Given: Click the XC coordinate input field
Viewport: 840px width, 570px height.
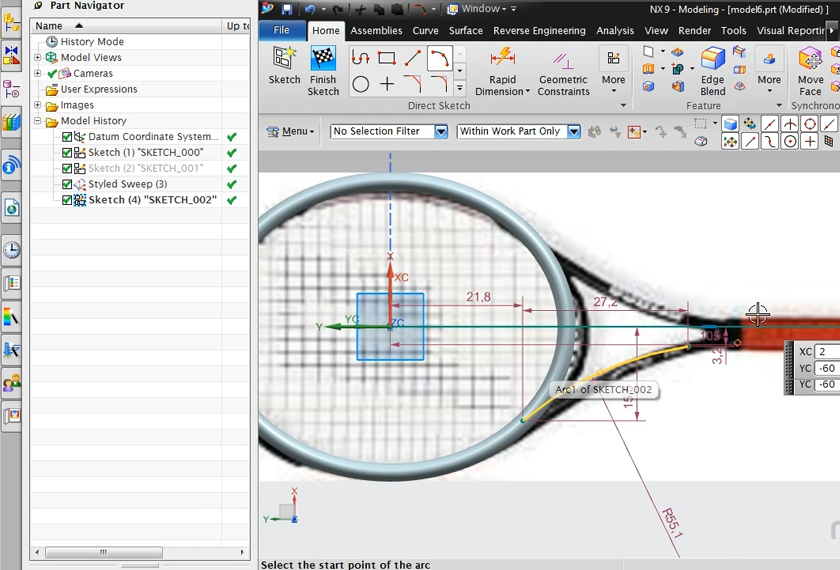Looking at the screenshot, I should 827,352.
